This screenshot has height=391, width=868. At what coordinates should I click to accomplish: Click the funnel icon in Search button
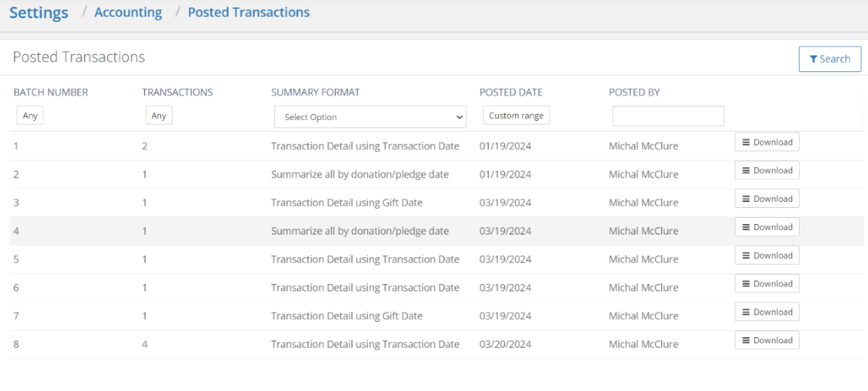pyautogui.click(x=813, y=59)
